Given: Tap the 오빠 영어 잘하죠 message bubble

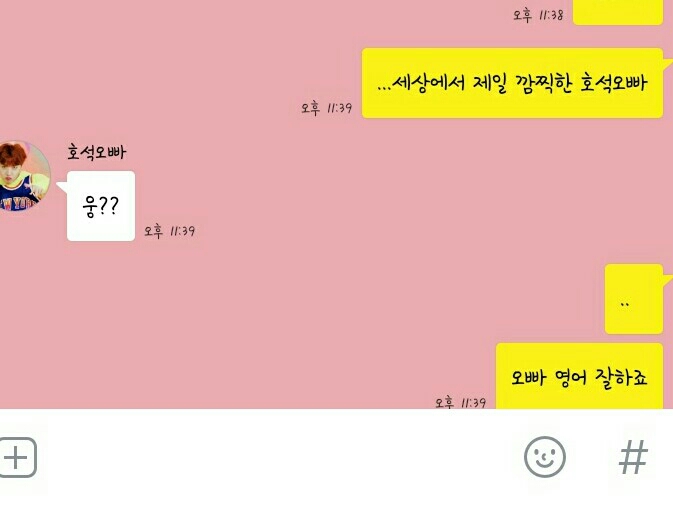Looking at the screenshot, I should click(579, 376).
